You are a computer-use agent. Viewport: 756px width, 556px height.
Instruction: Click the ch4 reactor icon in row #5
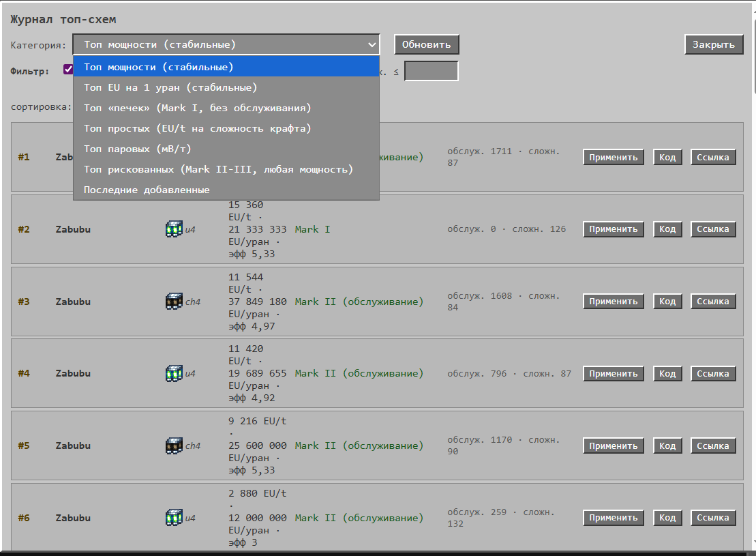(x=174, y=446)
